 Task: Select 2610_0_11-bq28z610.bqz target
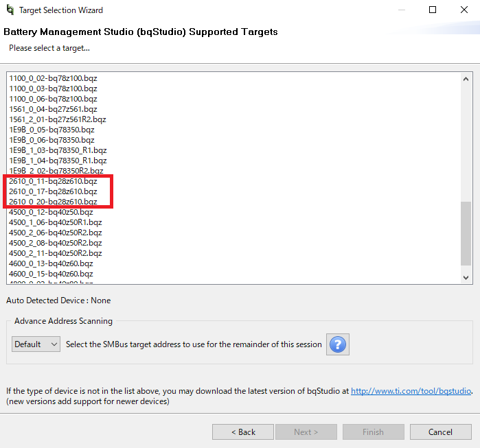pos(53,181)
